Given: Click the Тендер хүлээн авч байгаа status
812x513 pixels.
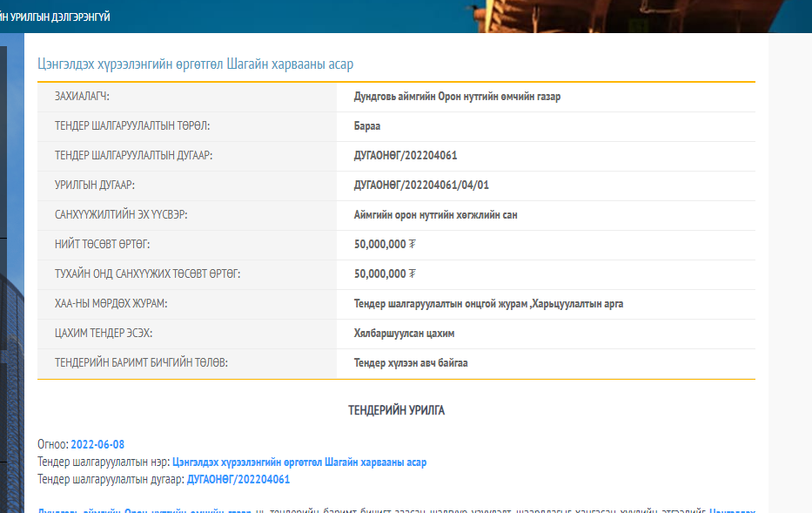Looking at the screenshot, I should click(411, 363).
